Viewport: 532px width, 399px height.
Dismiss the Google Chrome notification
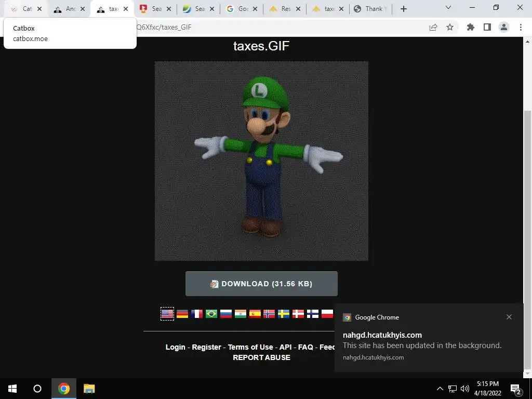[x=509, y=317]
